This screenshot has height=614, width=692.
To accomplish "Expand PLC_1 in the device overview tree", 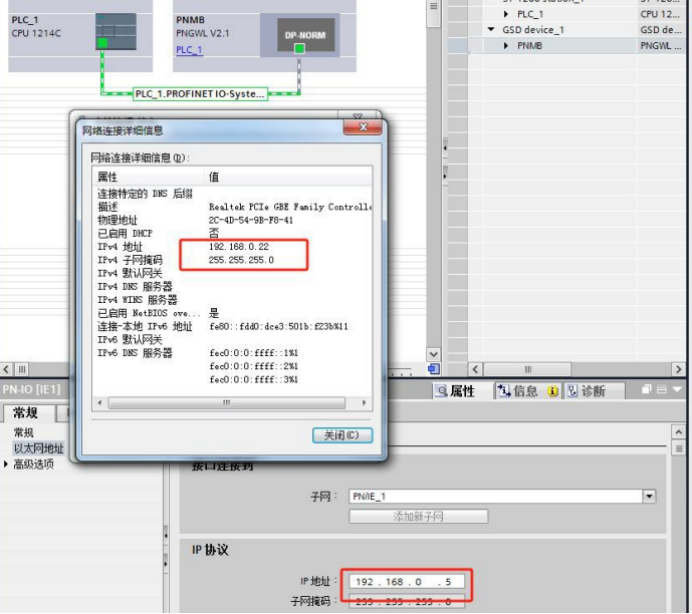I will coord(506,14).
